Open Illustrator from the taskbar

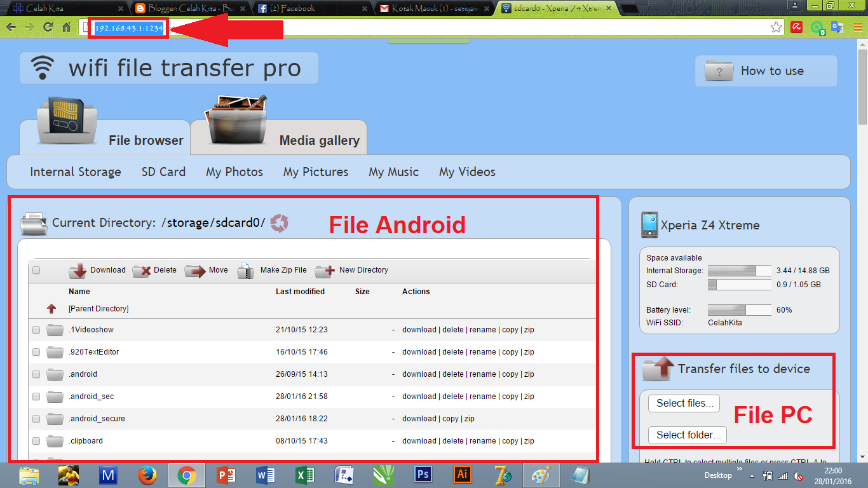(x=463, y=475)
